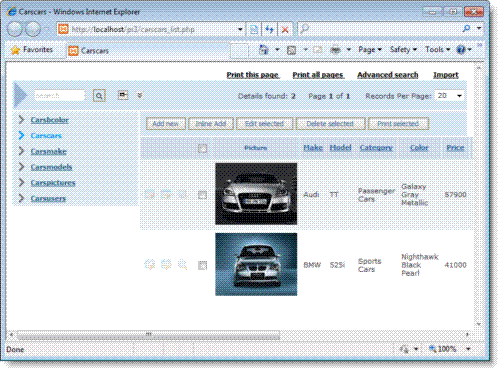Click the Print selected button
The image size is (500, 371).
(398, 124)
